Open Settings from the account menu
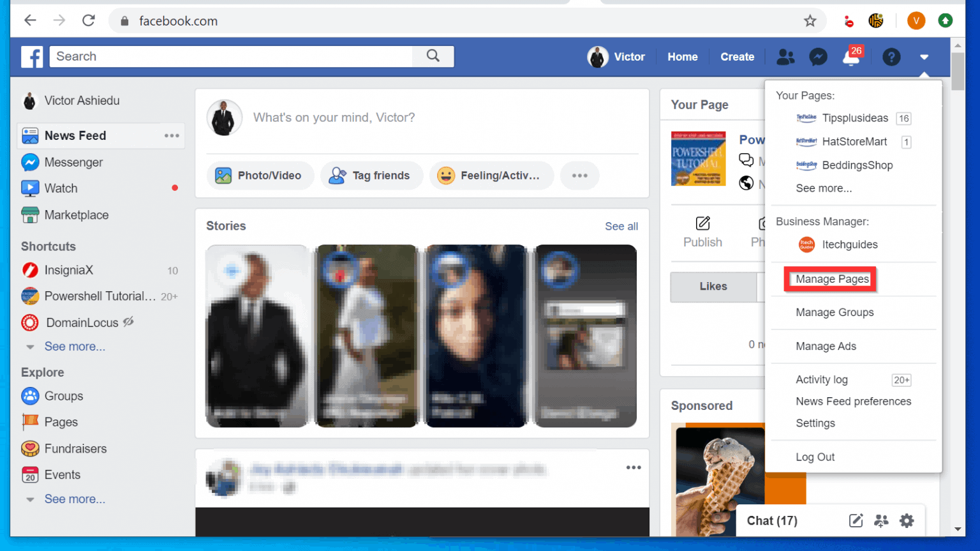The image size is (980, 551). [x=815, y=423]
